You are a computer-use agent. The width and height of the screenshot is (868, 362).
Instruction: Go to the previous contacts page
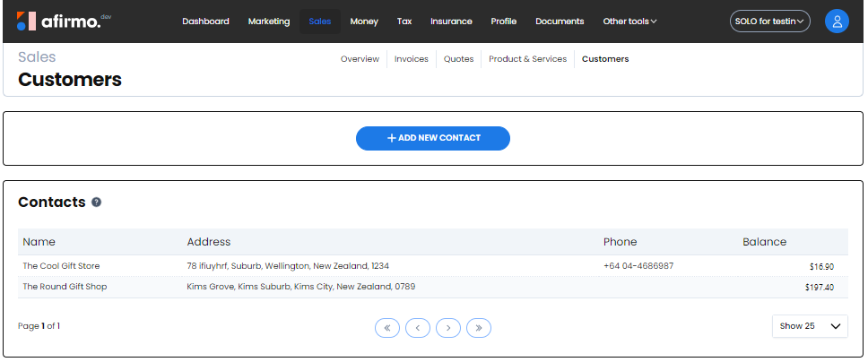(417, 328)
